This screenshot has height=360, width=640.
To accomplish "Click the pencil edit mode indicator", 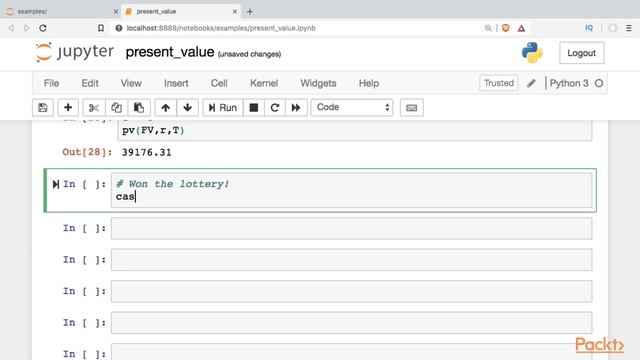I will tap(531, 83).
